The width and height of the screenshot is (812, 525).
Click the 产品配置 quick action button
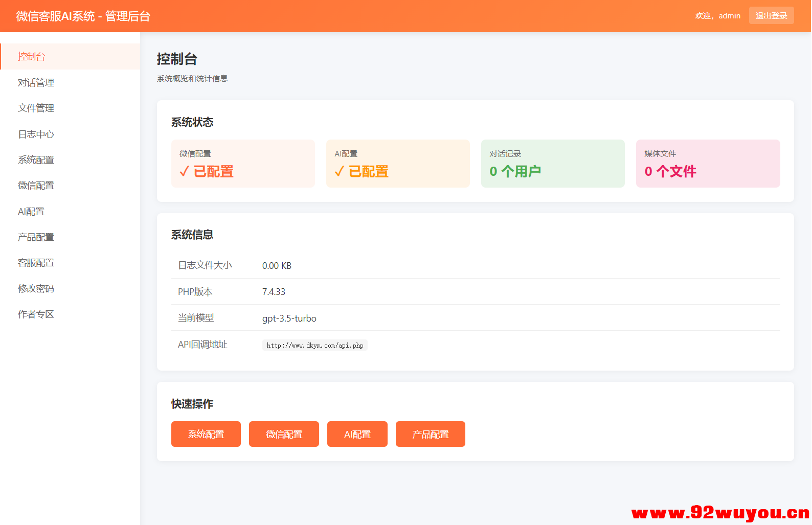click(430, 434)
